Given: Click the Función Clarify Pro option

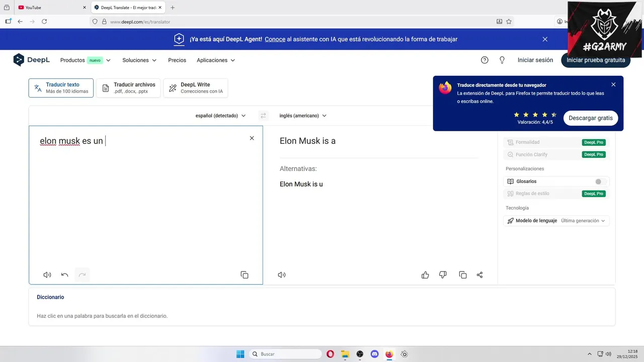Looking at the screenshot, I should coord(556,154).
